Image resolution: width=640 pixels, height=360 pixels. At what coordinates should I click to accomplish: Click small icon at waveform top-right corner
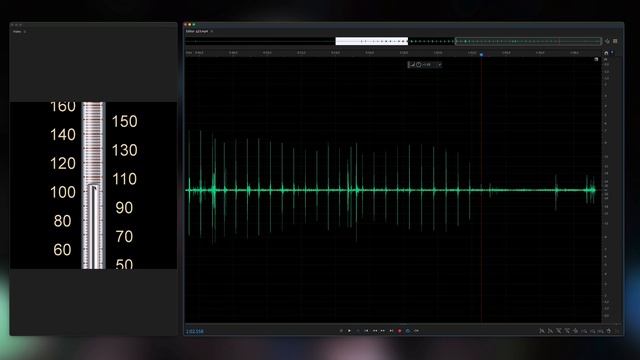[596, 59]
